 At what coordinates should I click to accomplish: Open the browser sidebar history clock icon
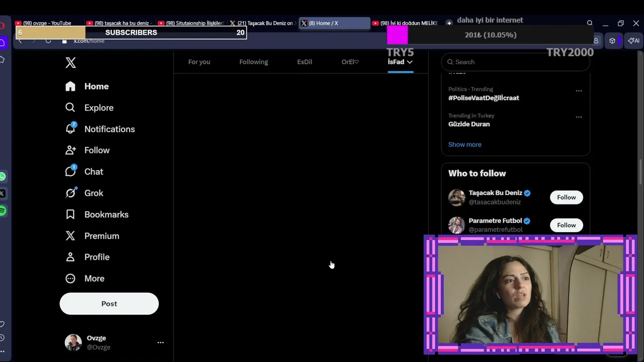click(2, 338)
